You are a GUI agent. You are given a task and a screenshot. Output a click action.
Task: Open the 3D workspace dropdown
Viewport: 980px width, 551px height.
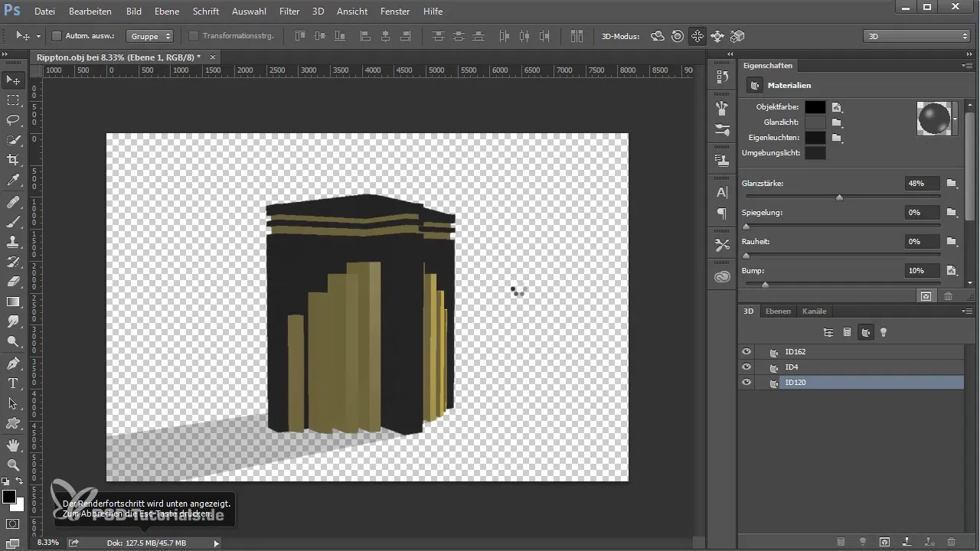point(916,36)
